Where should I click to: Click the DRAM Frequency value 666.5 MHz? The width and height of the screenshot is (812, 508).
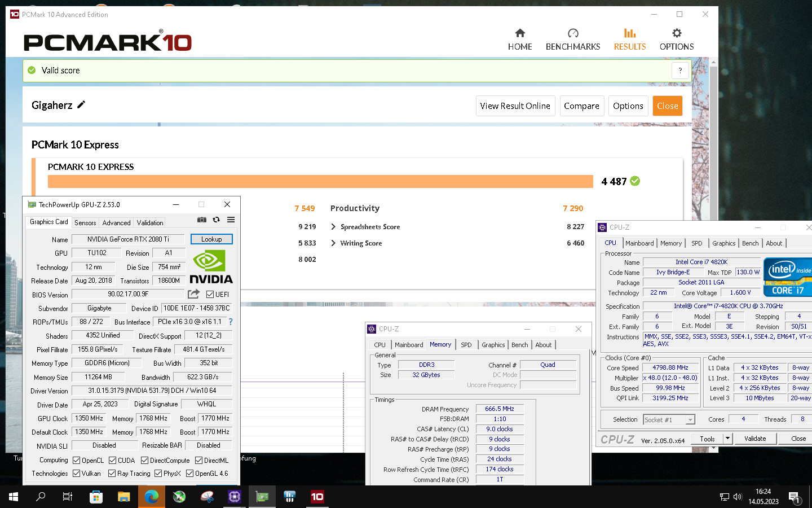(x=500, y=409)
